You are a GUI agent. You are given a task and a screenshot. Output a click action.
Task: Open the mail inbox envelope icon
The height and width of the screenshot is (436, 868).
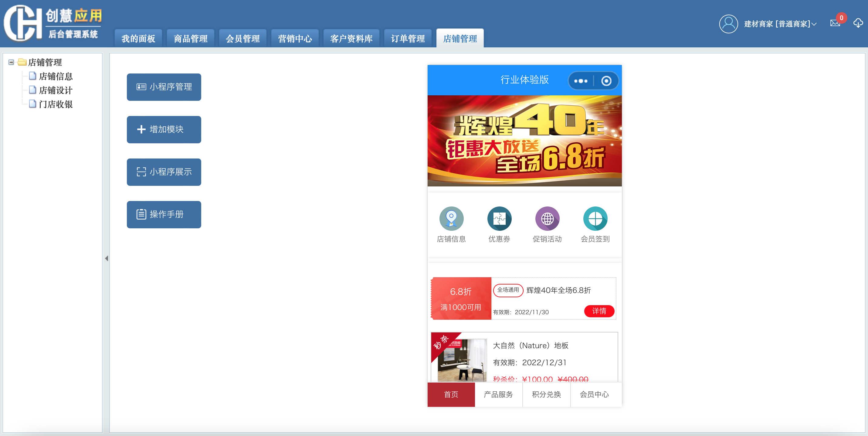pyautogui.click(x=835, y=23)
